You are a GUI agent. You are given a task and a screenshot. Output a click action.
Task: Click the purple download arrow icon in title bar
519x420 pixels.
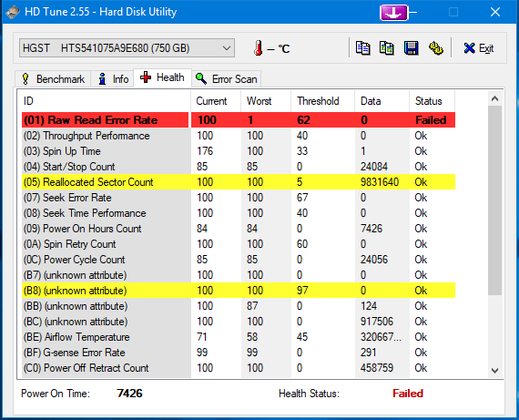pos(394,13)
